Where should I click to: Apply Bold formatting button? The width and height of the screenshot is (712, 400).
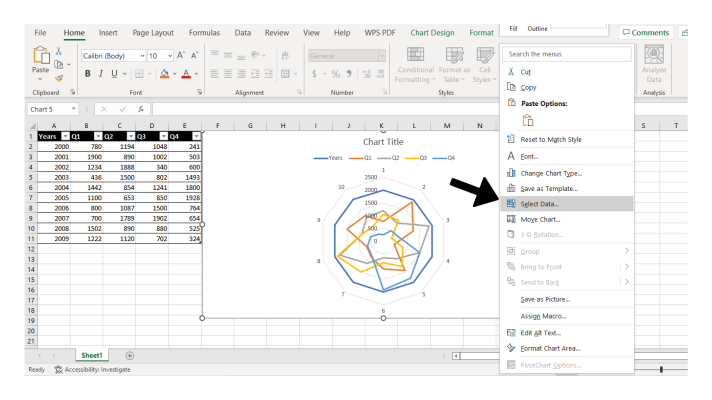(87, 73)
